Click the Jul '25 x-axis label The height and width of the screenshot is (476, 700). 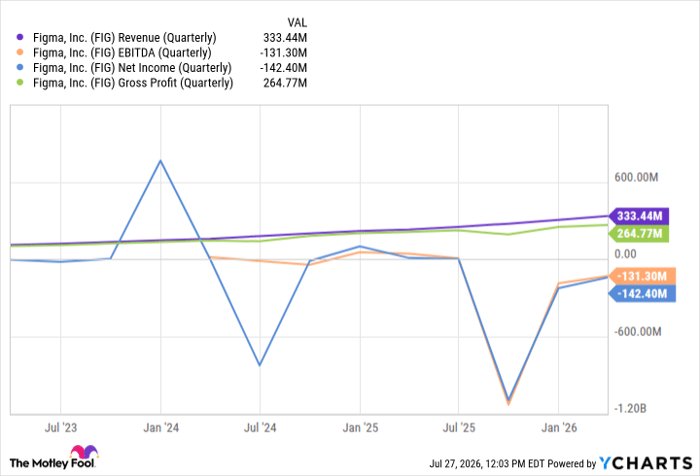(x=459, y=428)
